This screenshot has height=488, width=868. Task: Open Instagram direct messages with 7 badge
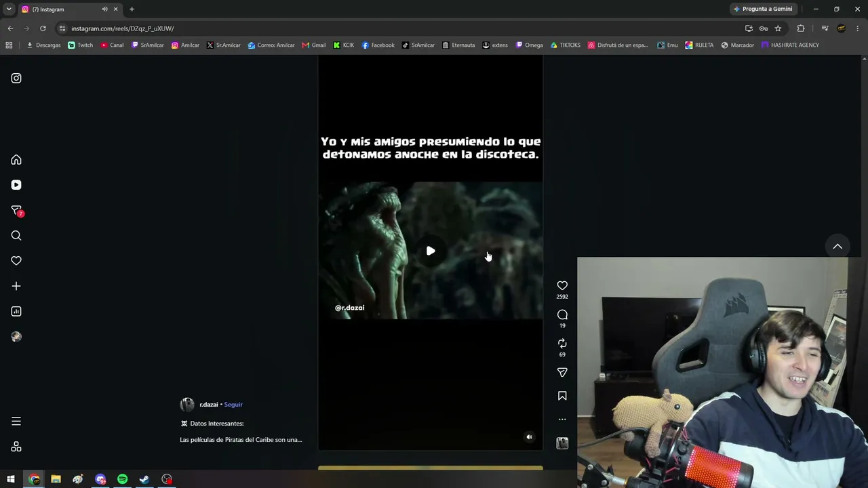tap(16, 211)
